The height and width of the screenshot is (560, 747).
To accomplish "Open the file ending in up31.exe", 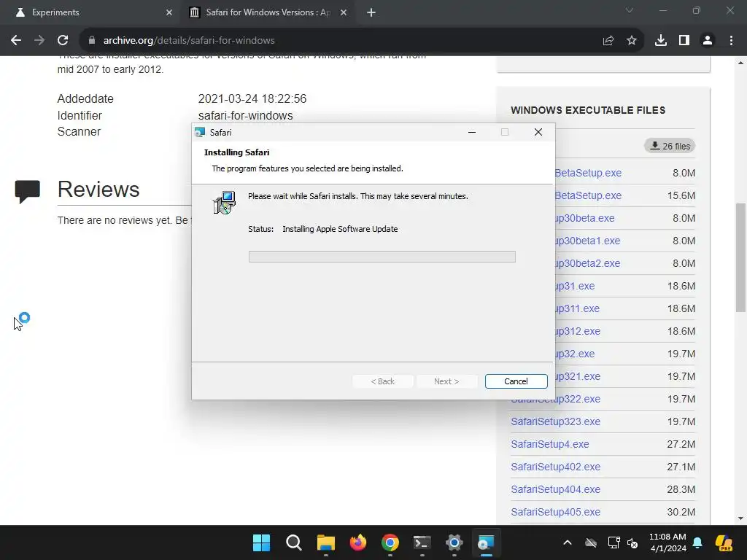I will [x=575, y=286].
